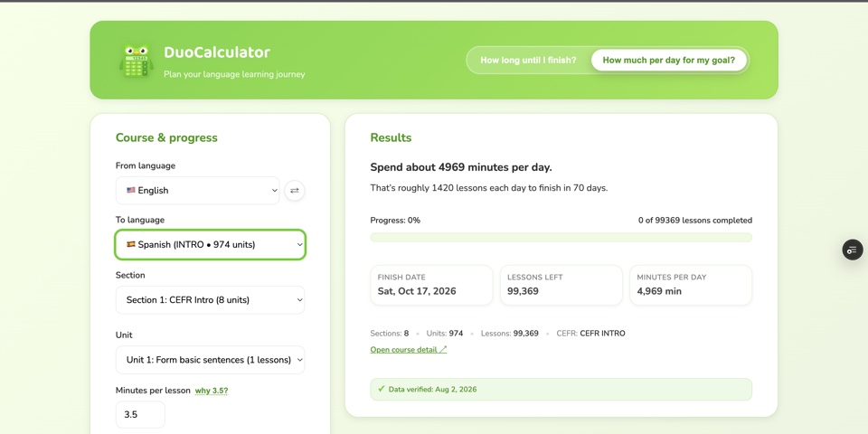
Task: Focus the Minutes per lesson field
Action: coord(140,415)
